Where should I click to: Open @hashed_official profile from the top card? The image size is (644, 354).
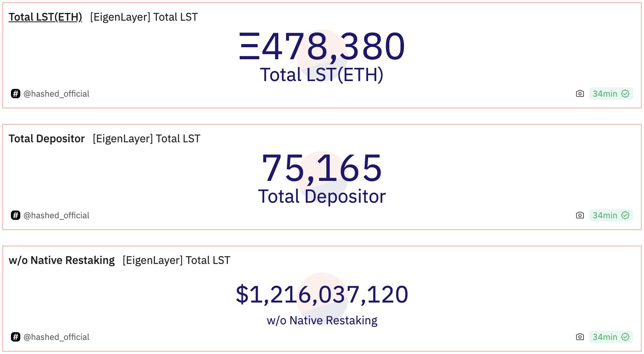click(x=57, y=94)
